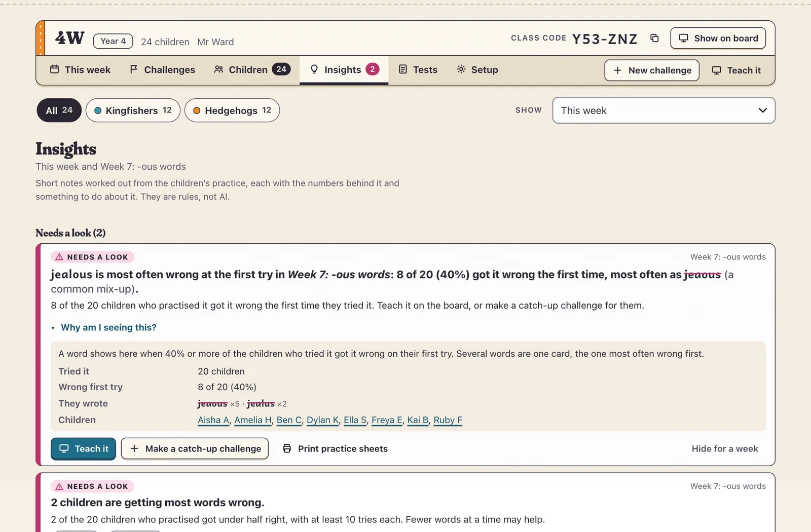Create a New challenge

coord(652,70)
